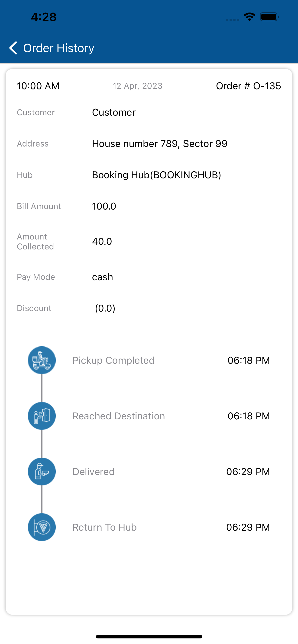Tap the Return To Hub status text
Viewport: 298px width, 644px height.
pyautogui.click(x=105, y=527)
